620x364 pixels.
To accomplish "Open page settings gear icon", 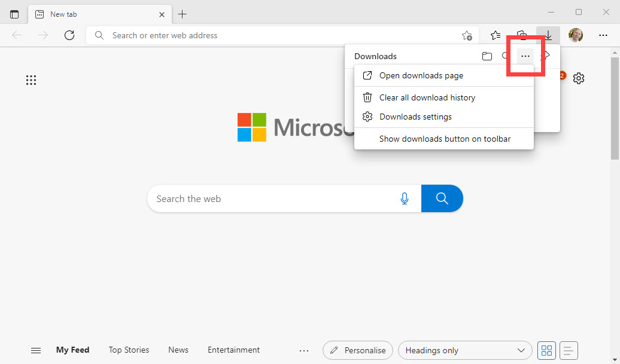I will click(x=579, y=78).
